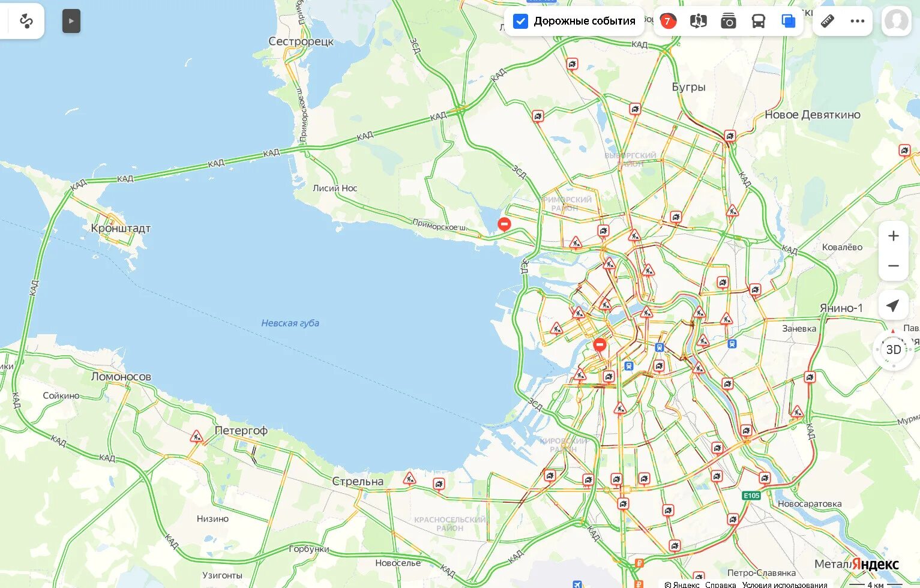Open accident marker at far right edge

[x=904, y=150]
